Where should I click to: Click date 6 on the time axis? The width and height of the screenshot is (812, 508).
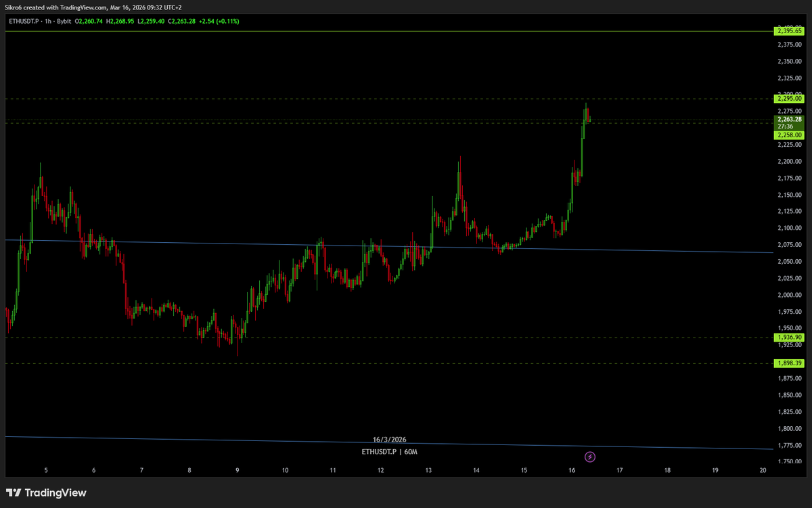pyautogui.click(x=94, y=470)
